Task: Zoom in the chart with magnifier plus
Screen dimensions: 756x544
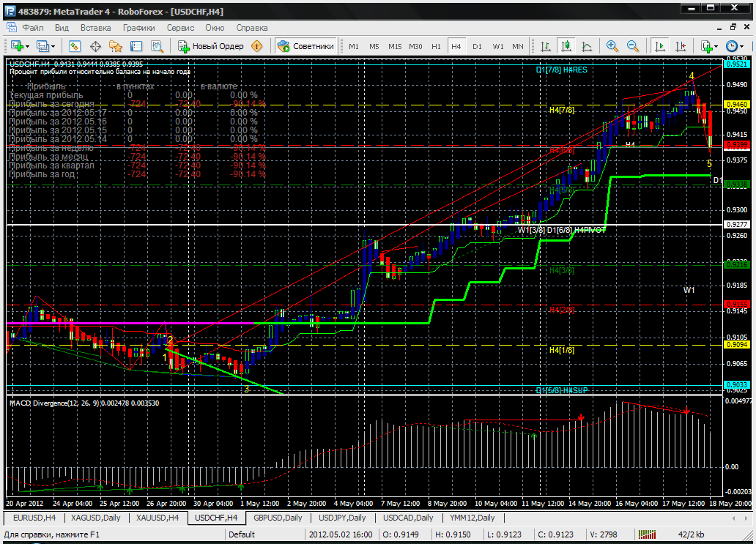Action: 612,46
